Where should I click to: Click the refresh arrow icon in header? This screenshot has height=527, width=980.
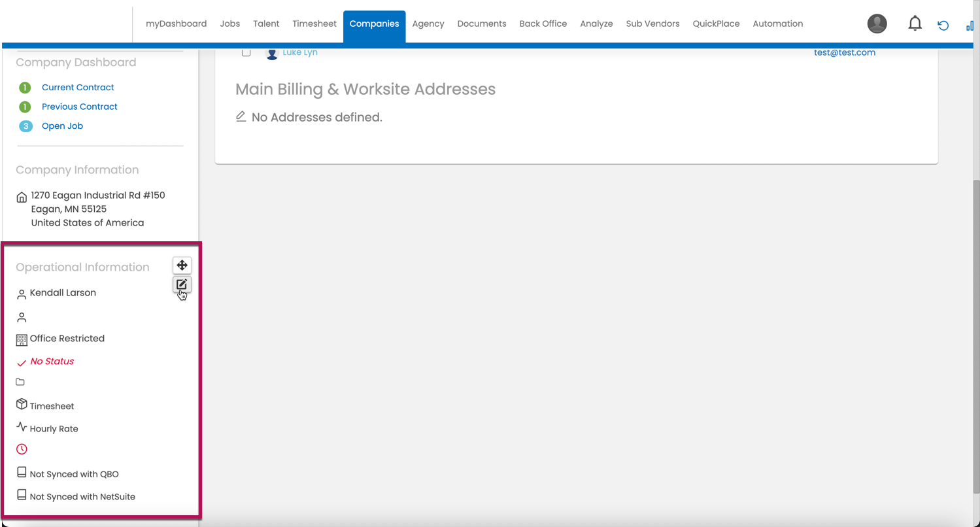click(943, 25)
